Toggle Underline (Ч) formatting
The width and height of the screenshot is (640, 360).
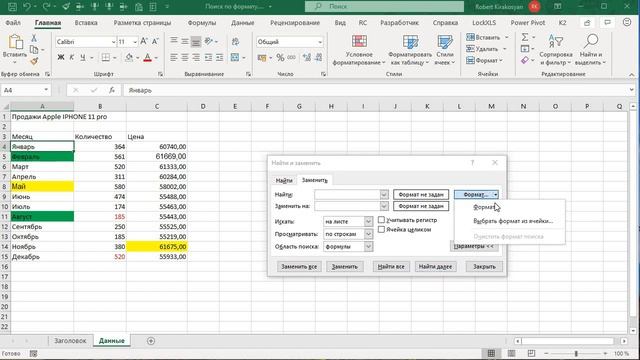click(x=83, y=58)
